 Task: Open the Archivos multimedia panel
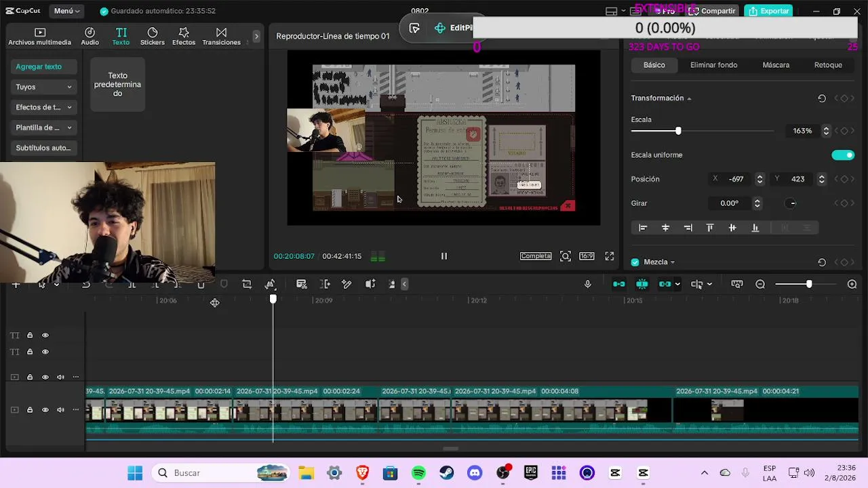39,37
